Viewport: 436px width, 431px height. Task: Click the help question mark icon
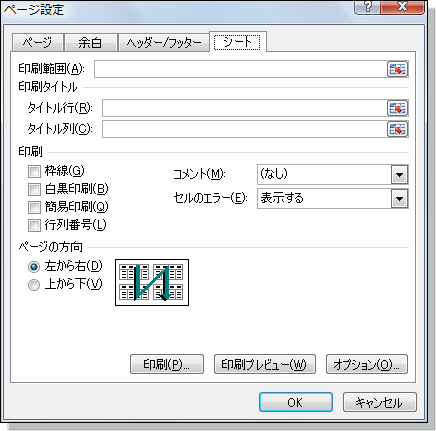tap(368, 6)
